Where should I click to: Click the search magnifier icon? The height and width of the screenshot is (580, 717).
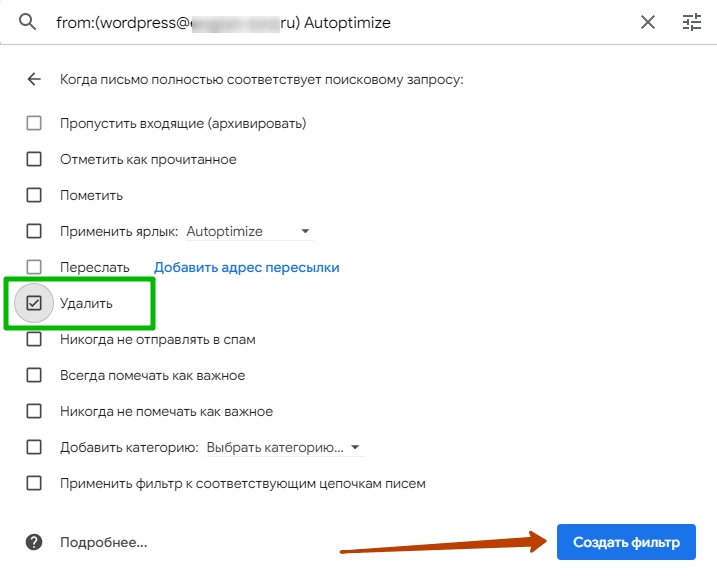28,22
